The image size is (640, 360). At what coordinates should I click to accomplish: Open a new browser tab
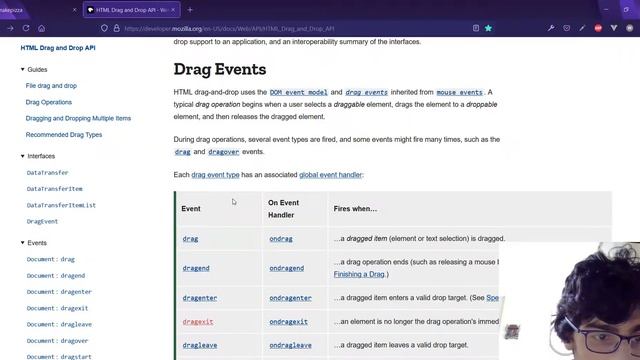point(190,10)
